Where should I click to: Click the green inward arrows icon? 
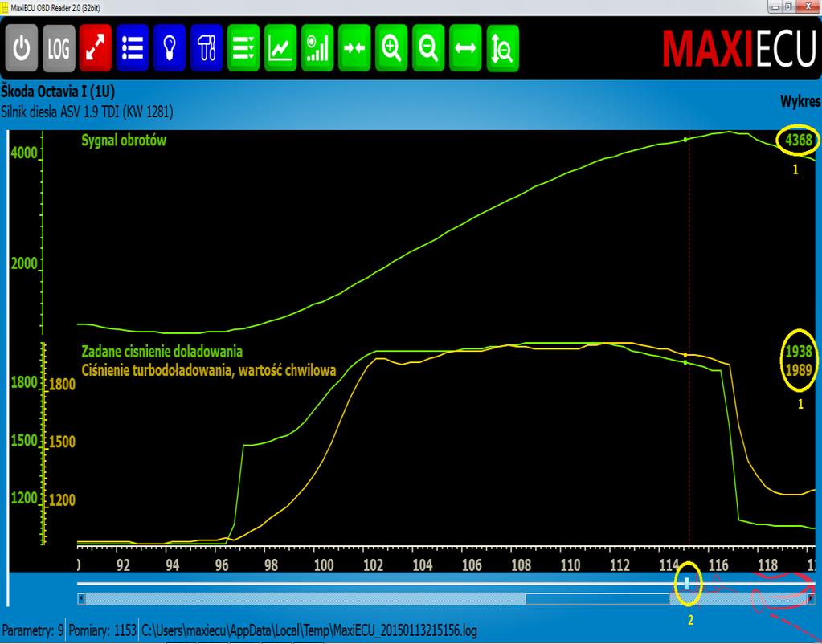click(354, 47)
